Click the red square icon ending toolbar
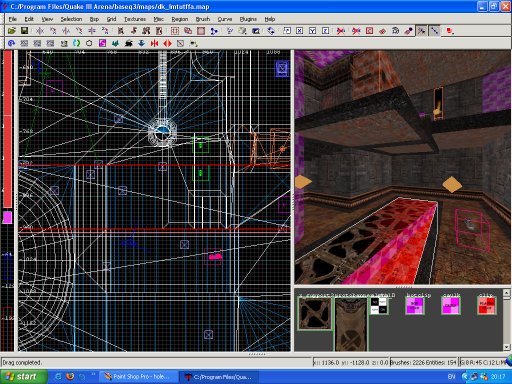512x384 pixels. click(450, 31)
